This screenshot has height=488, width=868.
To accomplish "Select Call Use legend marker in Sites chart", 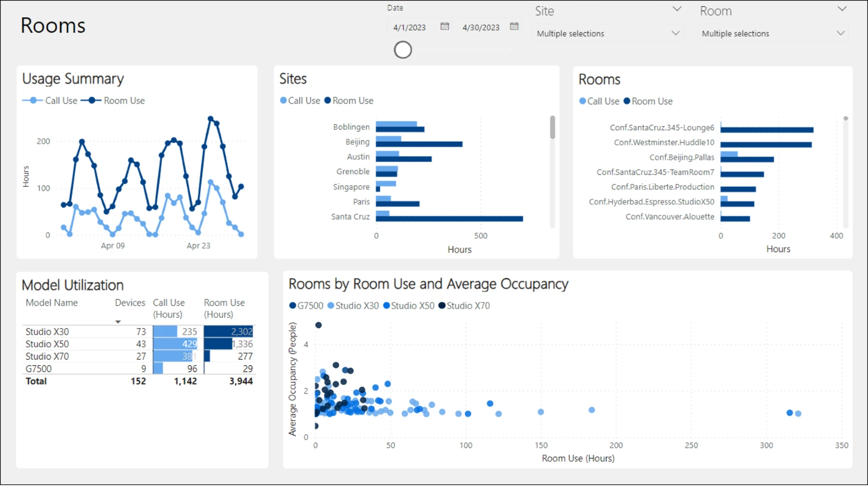I will tap(283, 101).
